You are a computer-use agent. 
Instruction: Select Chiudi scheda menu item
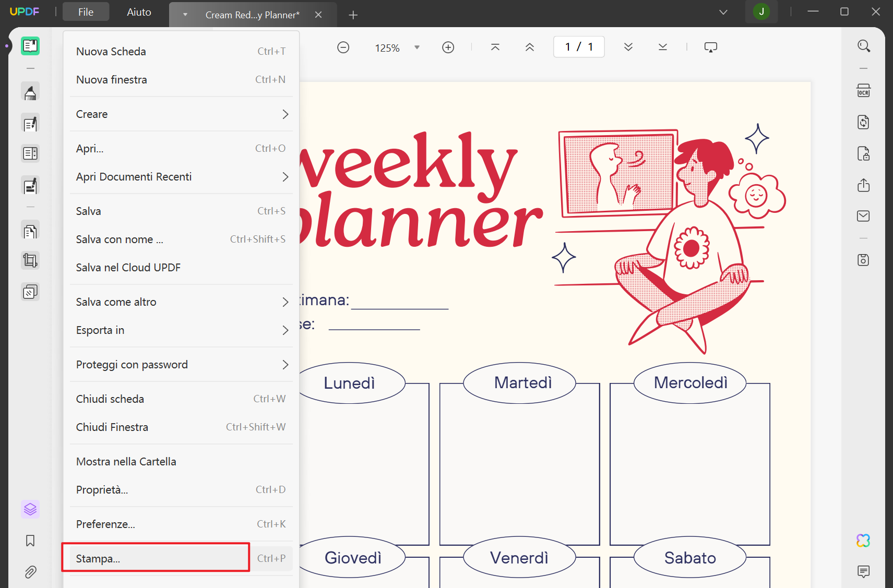point(181,399)
